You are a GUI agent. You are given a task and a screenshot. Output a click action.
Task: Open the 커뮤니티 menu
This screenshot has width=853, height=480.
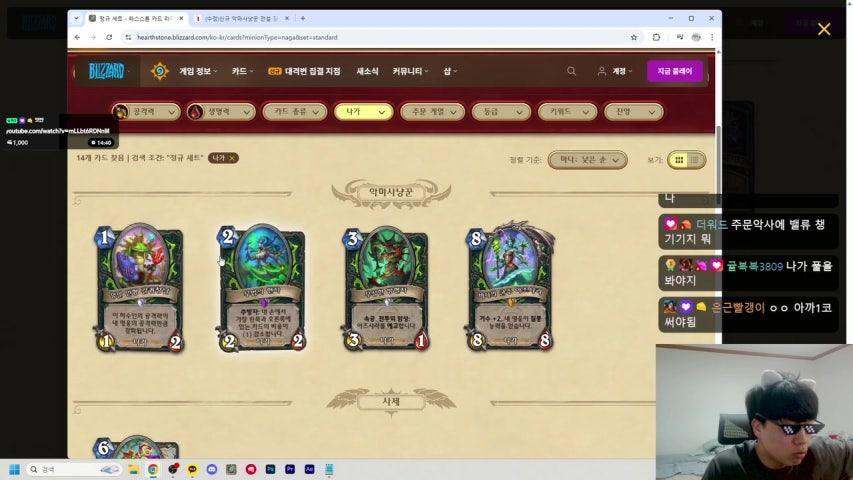(x=410, y=71)
